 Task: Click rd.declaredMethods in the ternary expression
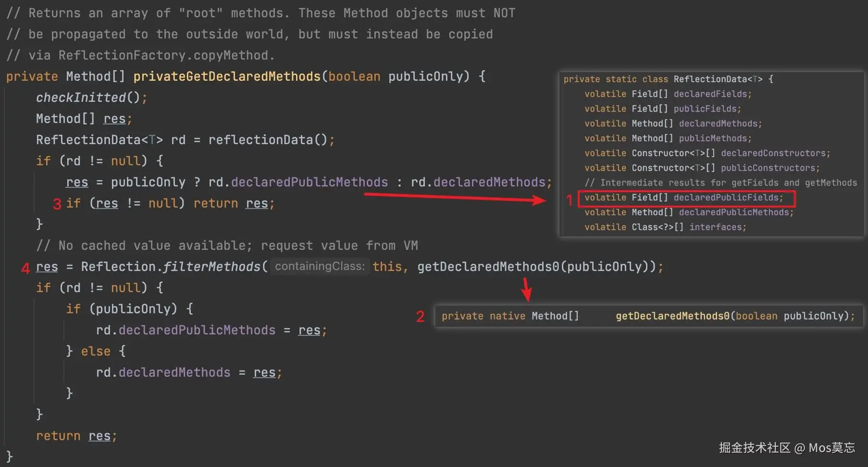point(478,182)
